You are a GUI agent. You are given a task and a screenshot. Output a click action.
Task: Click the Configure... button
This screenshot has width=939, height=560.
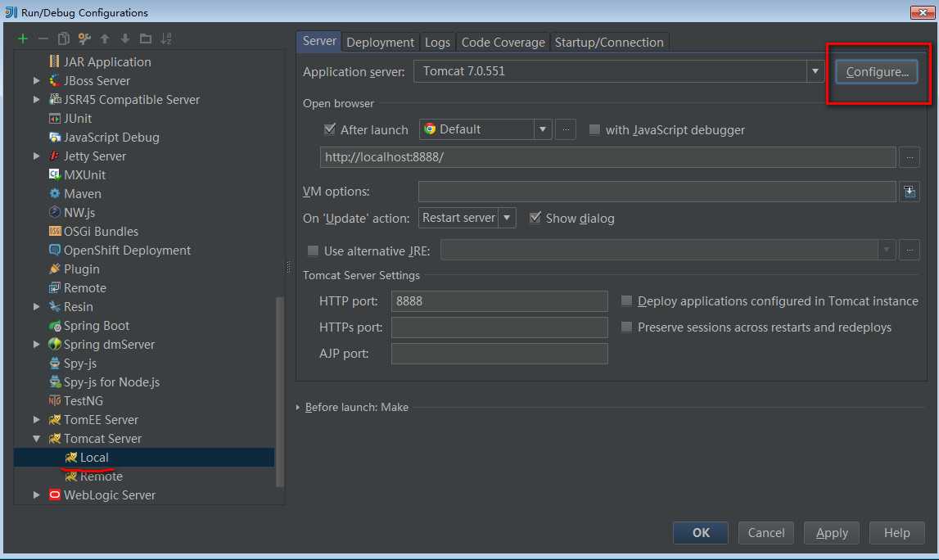tap(877, 72)
